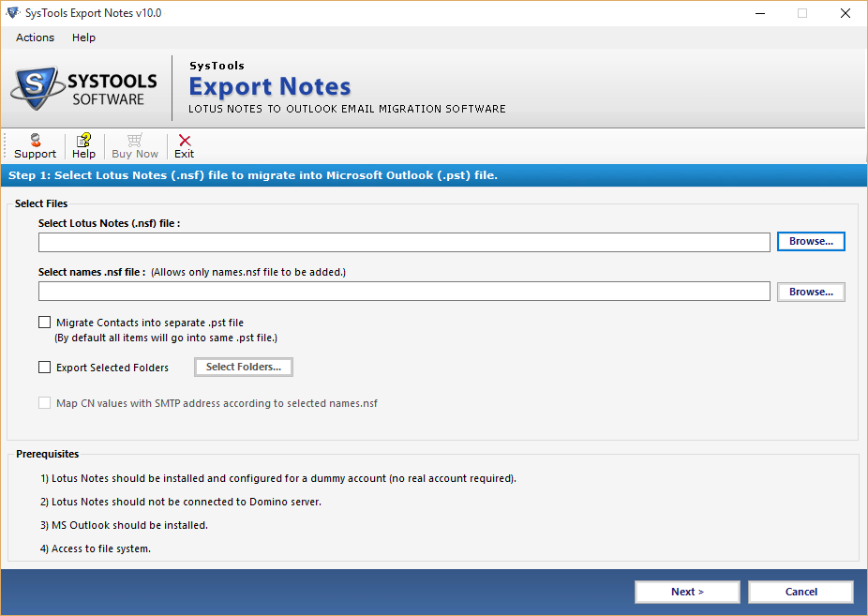
Task: Toggle Map CN values with SMTP address checkbox
Action: click(45, 403)
